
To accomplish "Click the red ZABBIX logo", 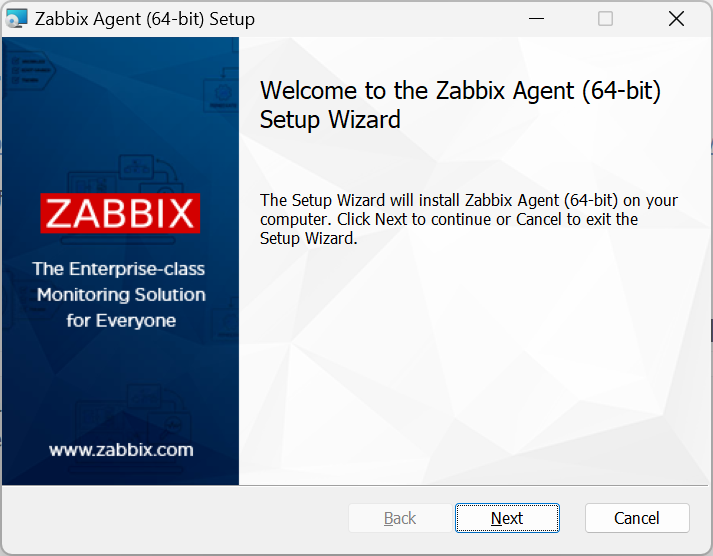I will click(x=120, y=213).
